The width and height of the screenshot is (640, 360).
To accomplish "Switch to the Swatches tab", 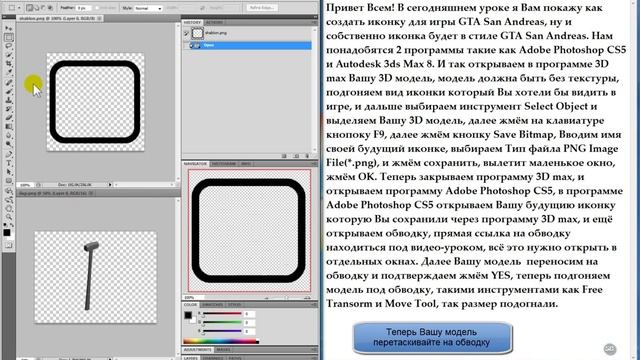I will point(212,305).
